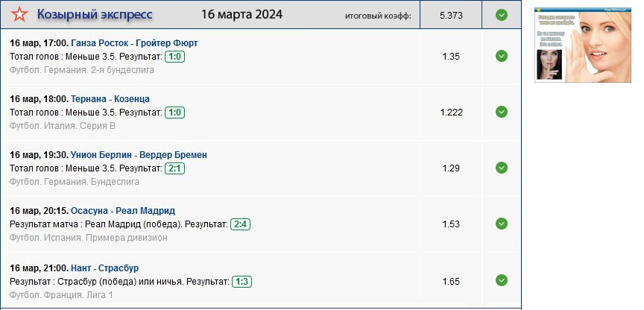644x310 pixels.
Task: Click the 1:0 result badge for Ганза Росток
Action: point(174,57)
